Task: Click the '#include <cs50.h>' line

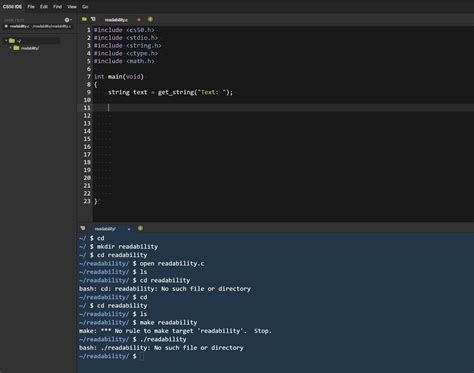Action: 124,30
